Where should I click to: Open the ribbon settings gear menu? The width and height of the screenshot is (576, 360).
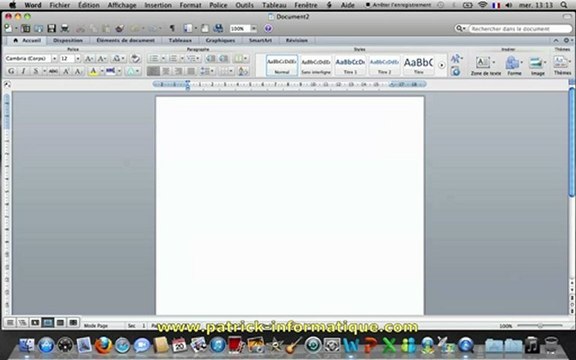568,40
